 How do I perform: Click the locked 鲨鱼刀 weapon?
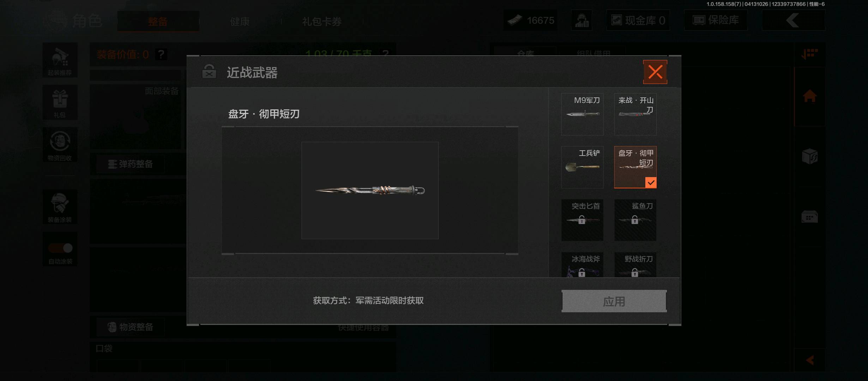coord(635,220)
